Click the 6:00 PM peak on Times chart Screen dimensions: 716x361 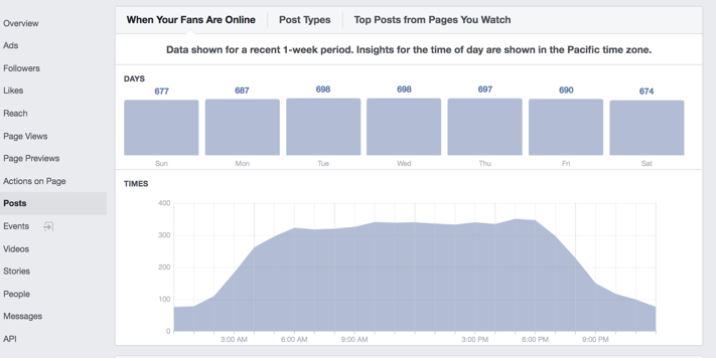click(535, 220)
